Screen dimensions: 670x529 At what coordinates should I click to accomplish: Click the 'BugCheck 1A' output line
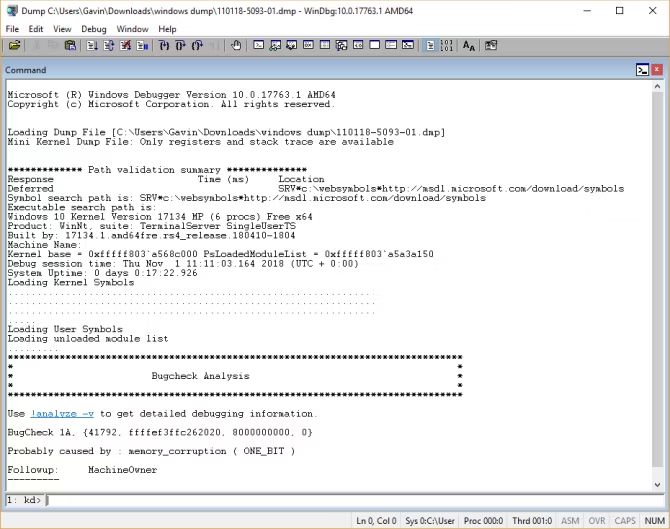[160, 432]
